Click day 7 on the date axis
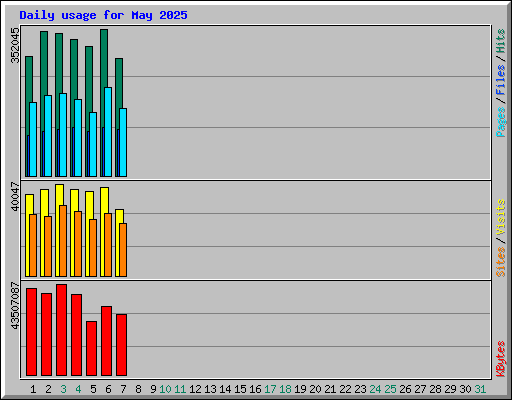512x400 pixels. tap(123, 389)
